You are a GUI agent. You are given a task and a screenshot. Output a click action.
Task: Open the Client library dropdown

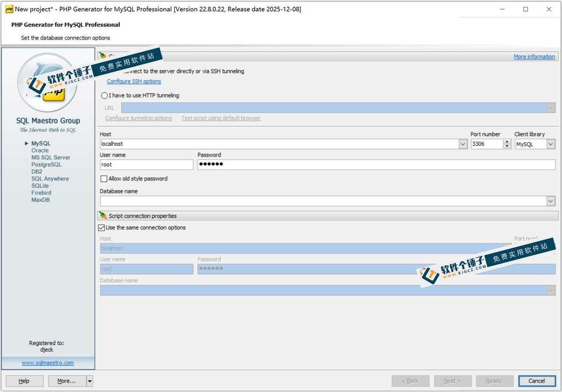click(551, 144)
